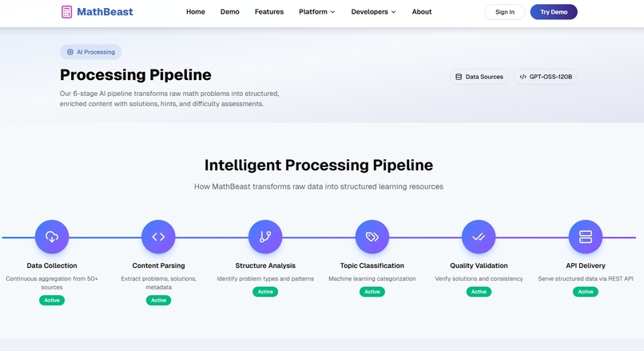This screenshot has width=644, height=351.
Task: Click the Sign In button
Action: (505, 12)
